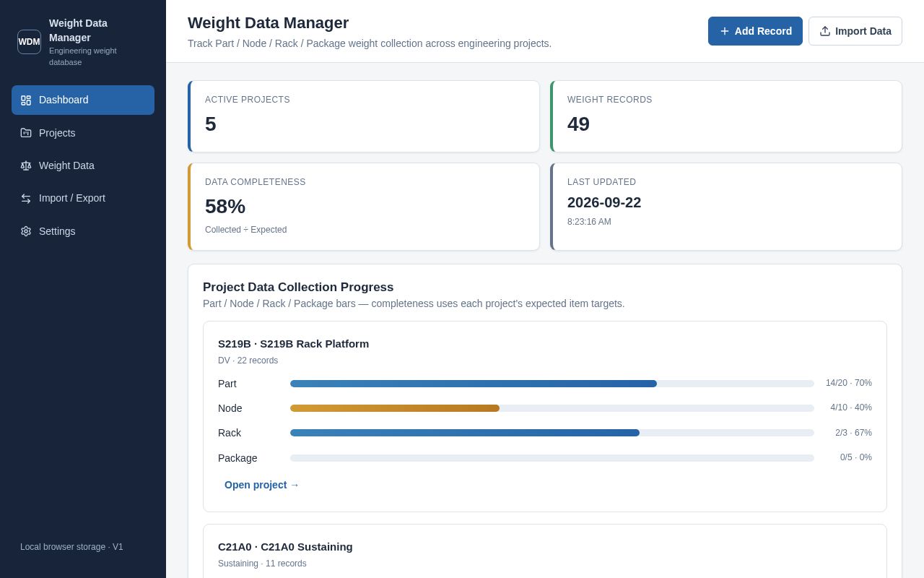The width and height of the screenshot is (924, 578).
Task: Click 'Local browser storage · V1' footer text
Action: 71,547
